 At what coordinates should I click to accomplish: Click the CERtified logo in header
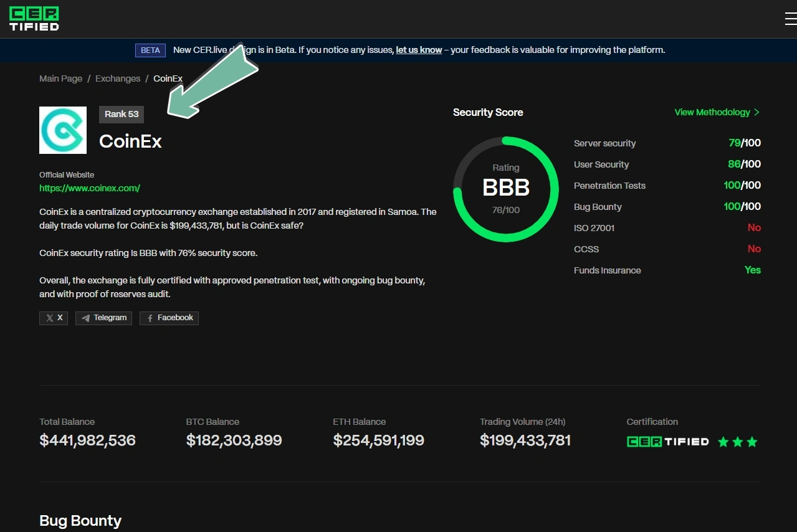coord(34,19)
